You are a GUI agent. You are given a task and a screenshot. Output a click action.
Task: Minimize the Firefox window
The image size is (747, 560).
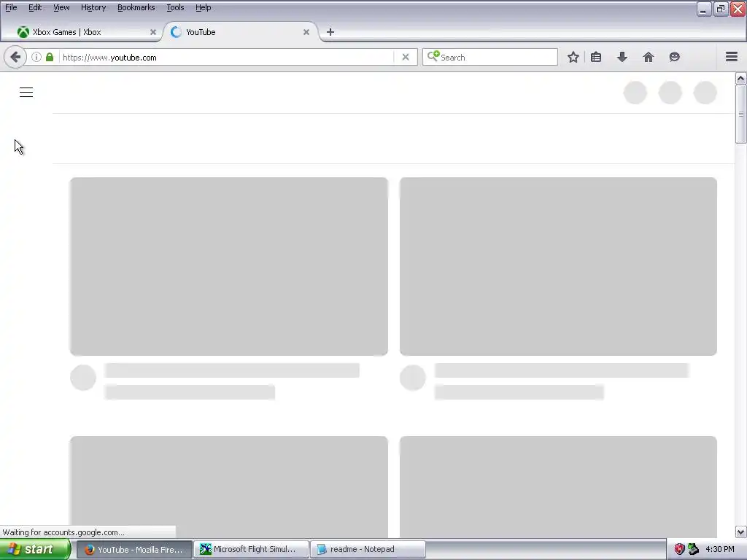[x=704, y=9]
